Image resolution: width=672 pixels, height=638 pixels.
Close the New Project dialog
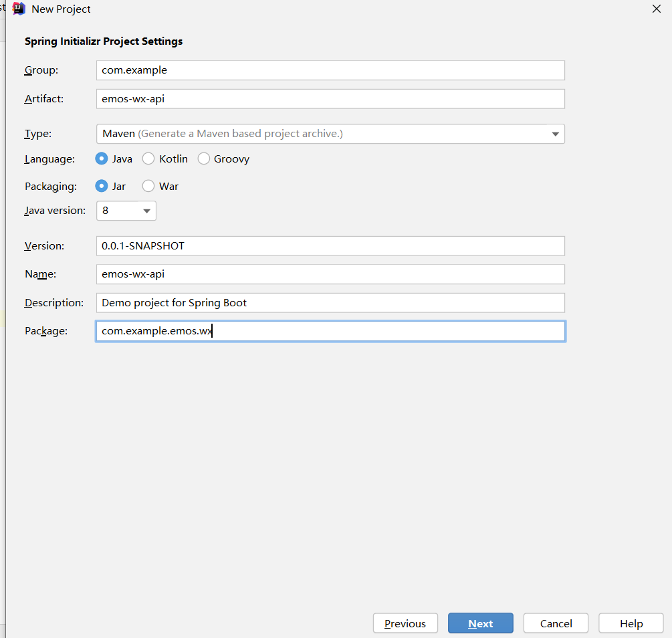tap(657, 9)
